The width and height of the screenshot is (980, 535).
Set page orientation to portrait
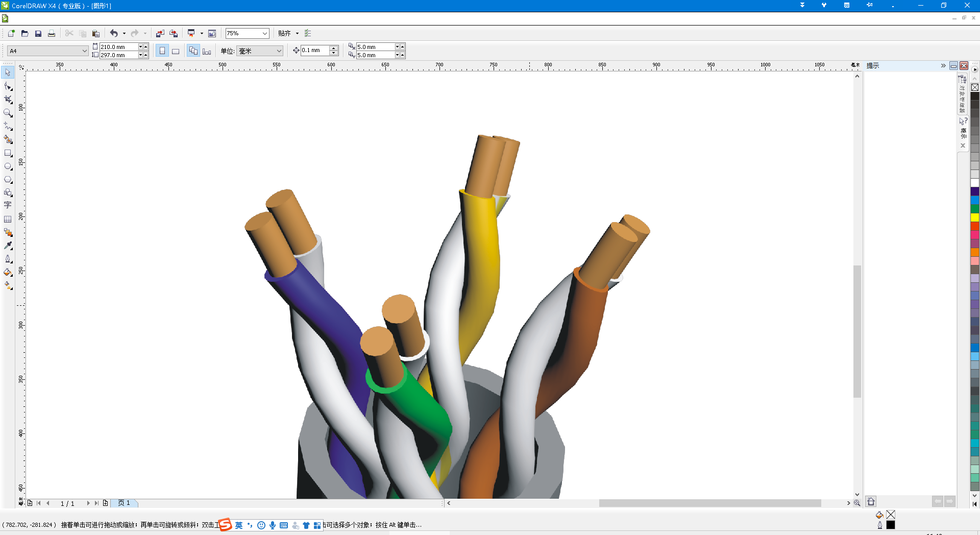click(x=162, y=51)
